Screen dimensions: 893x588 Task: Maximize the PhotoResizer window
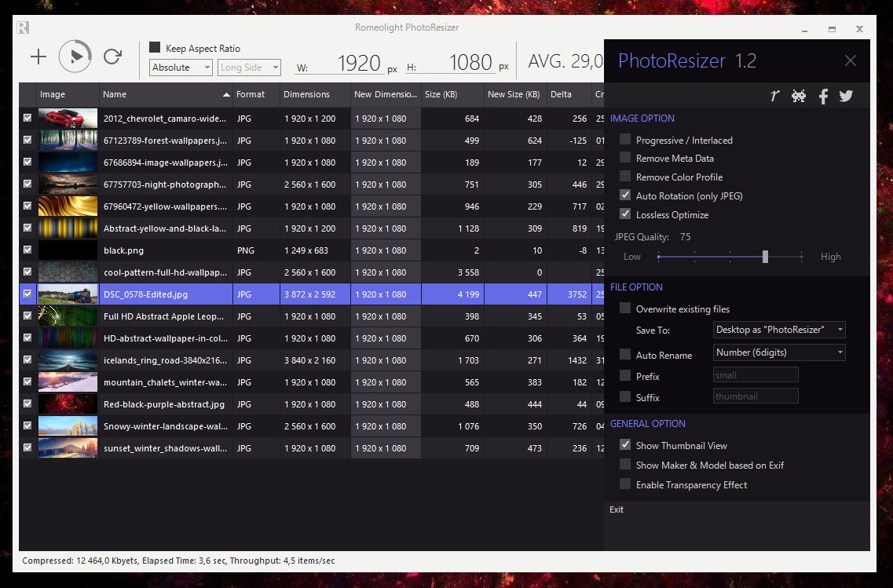tap(832, 29)
